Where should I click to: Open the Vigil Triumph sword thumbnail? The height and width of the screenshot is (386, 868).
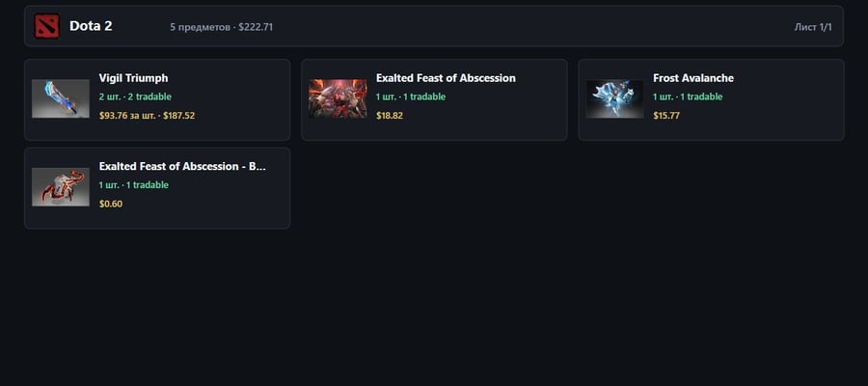point(61,98)
